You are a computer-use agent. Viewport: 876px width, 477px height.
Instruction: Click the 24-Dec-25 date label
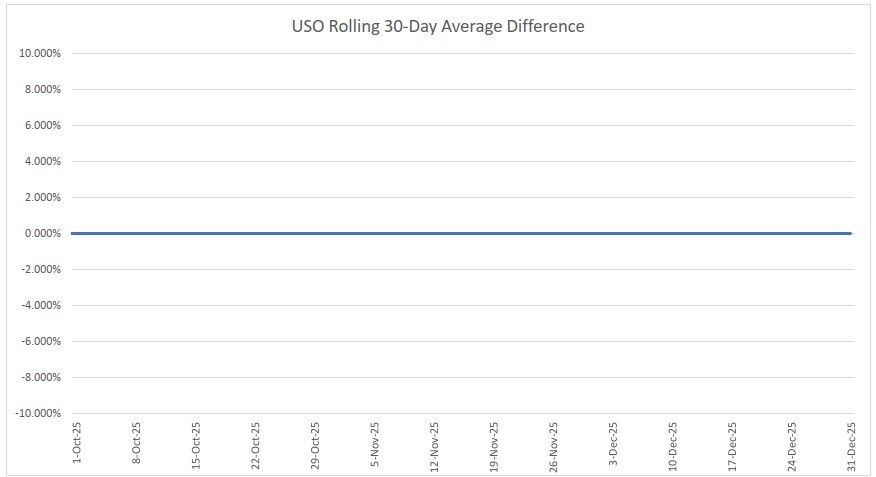pos(791,443)
